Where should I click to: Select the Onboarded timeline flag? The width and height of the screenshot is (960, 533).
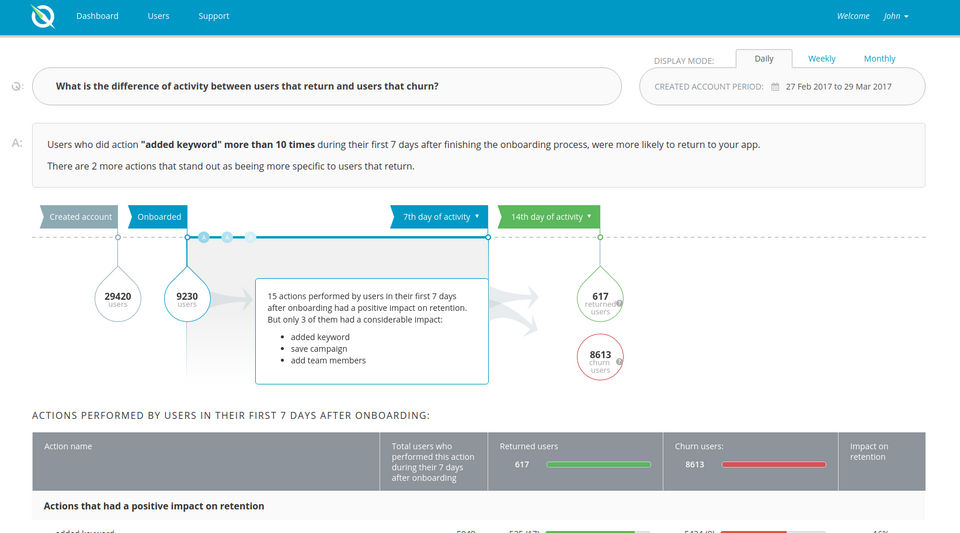pos(158,217)
